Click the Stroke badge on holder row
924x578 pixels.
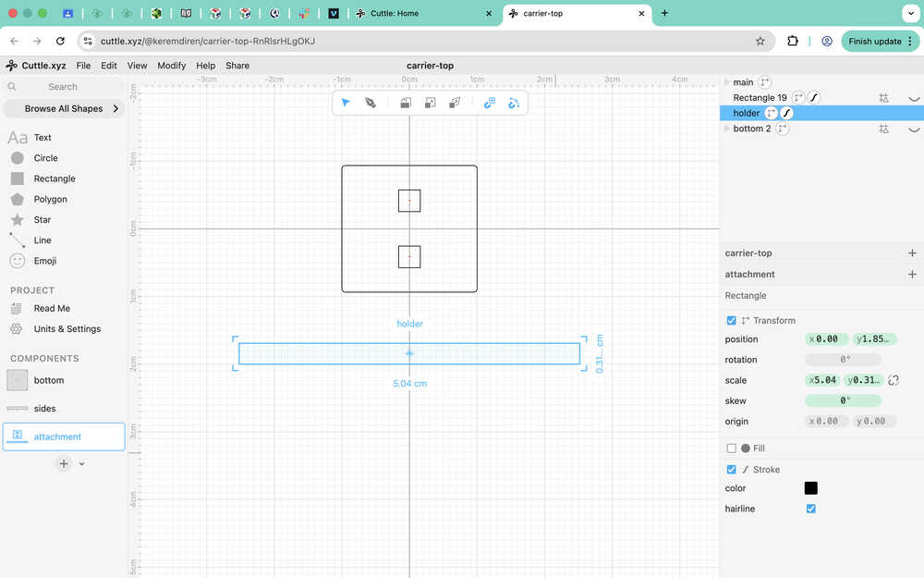click(x=786, y=113)
